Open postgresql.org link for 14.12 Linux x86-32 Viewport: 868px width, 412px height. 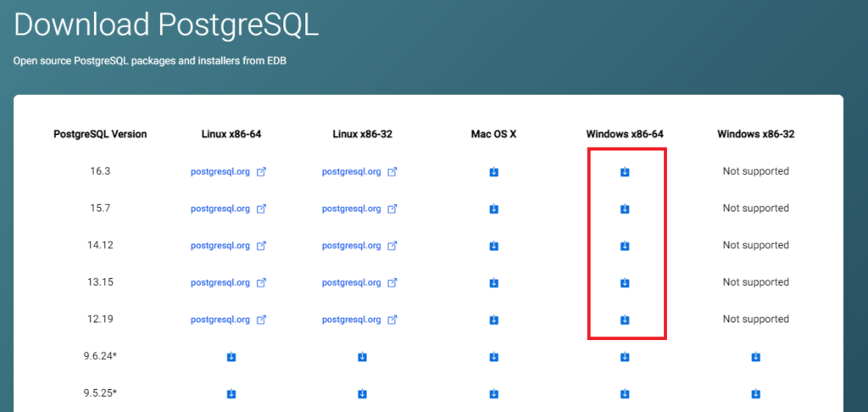(359, 245)
